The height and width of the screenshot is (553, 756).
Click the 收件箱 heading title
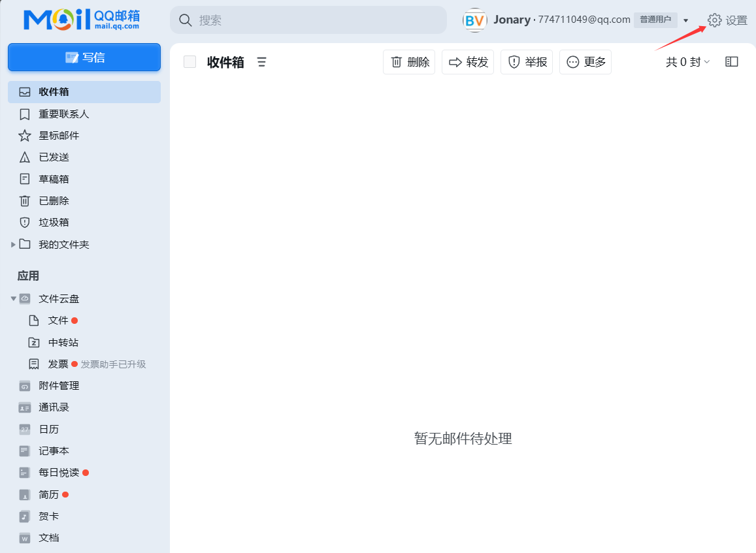(225, 62)
